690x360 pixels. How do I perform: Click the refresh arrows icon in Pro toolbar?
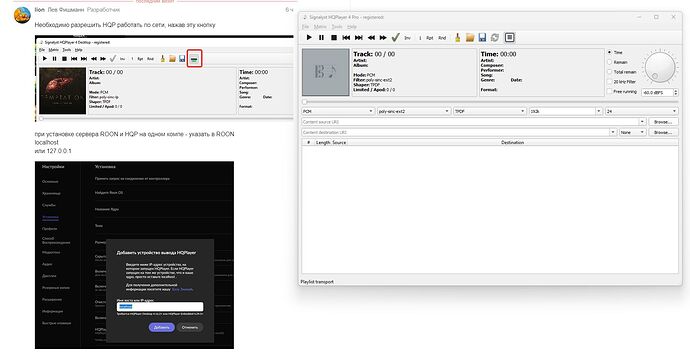point(495,38)
